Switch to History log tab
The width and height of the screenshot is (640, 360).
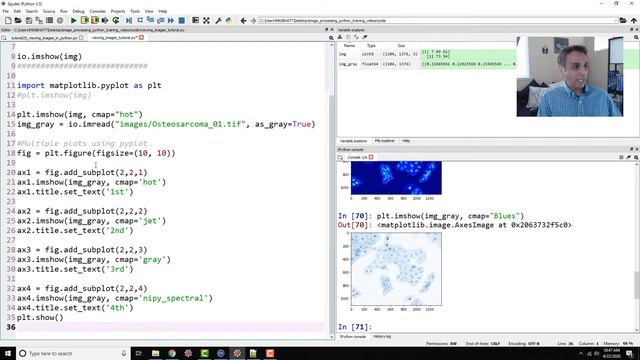click(x=382, y=337)
